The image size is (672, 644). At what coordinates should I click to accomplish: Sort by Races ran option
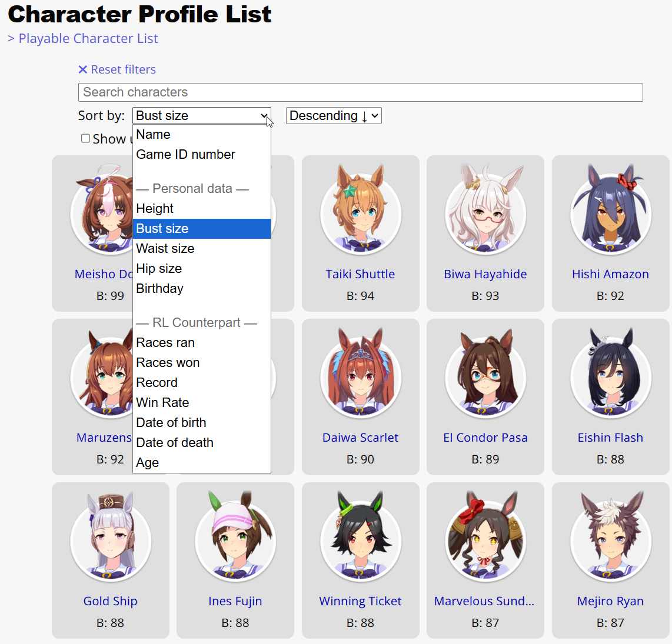click(201, 343)
